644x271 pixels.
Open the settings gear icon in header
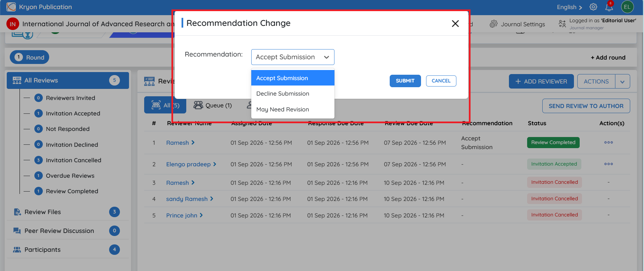pyautogui.click(x=593, y=7)
